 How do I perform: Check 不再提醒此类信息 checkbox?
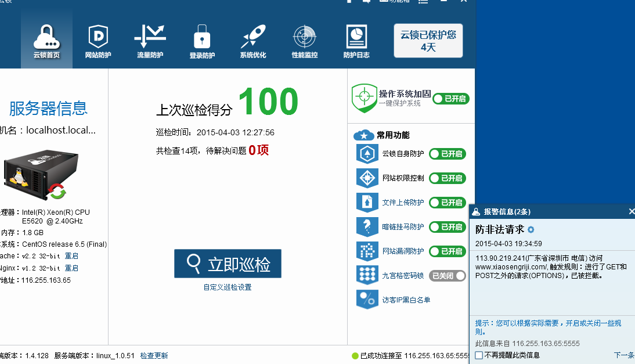pyautogui.click(x=479, y=355)
